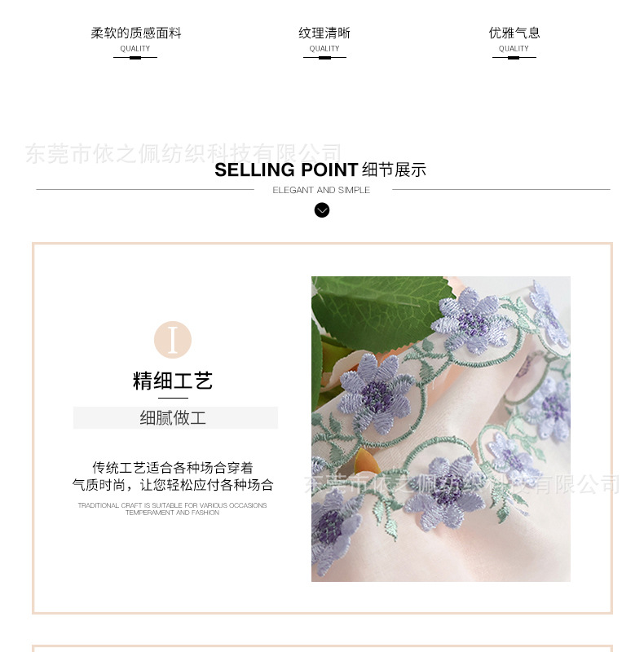This screenshot has width=644, height=652.
Task: Click the 东莞市依之佩纺织科技有限公司 watermark near top
Action: [x=183, y=153]
